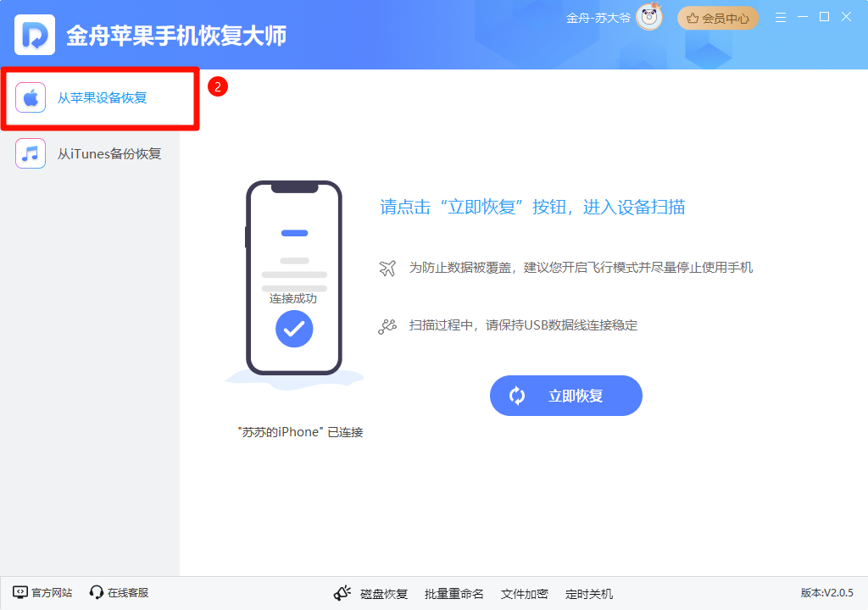Click the 立即恢复 button
Viewport: 868px width, 610px height.
(x=565, y=396)
